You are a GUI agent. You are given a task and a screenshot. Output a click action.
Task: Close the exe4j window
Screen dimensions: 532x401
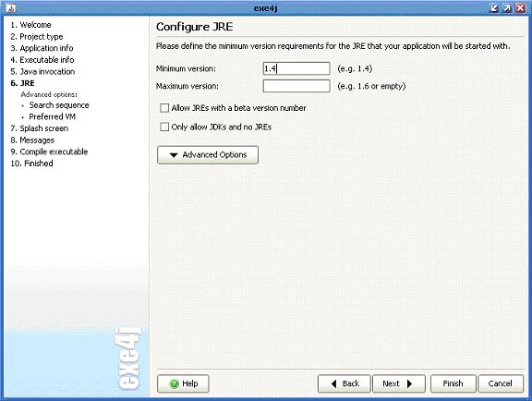[x=521, y=8]
